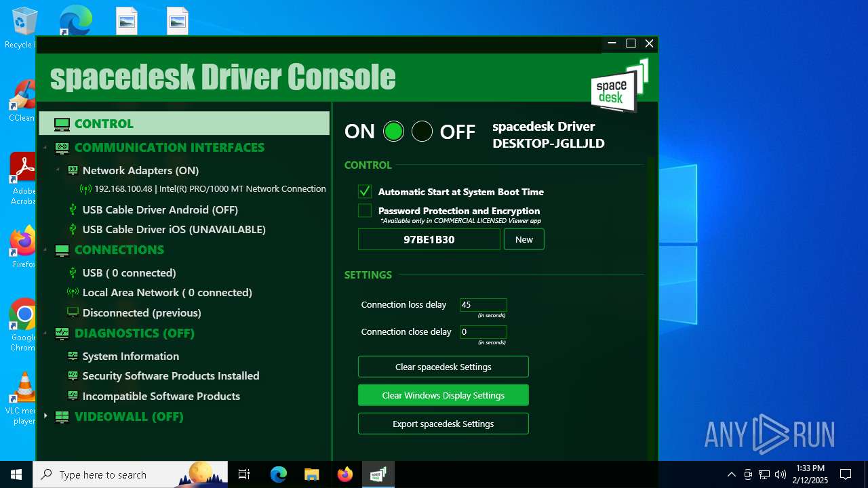Click the volume icon in system tray
This screenshot has width=868, height=488.
[781, 474]
